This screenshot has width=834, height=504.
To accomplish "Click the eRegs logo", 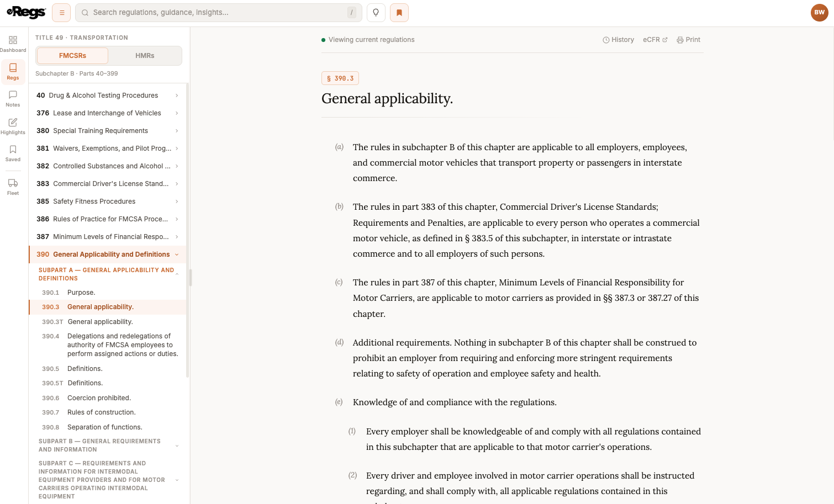I will pyautogui.click(x=25, y=12).
